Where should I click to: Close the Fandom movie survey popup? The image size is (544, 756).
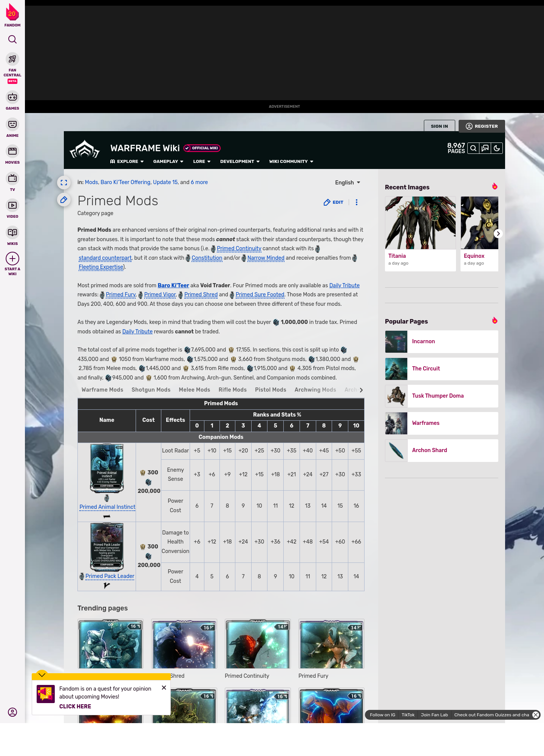pos(164,688)
